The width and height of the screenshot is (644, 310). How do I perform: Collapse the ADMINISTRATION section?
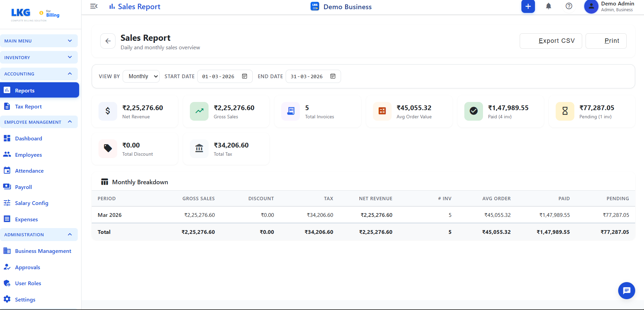[39, 235]
